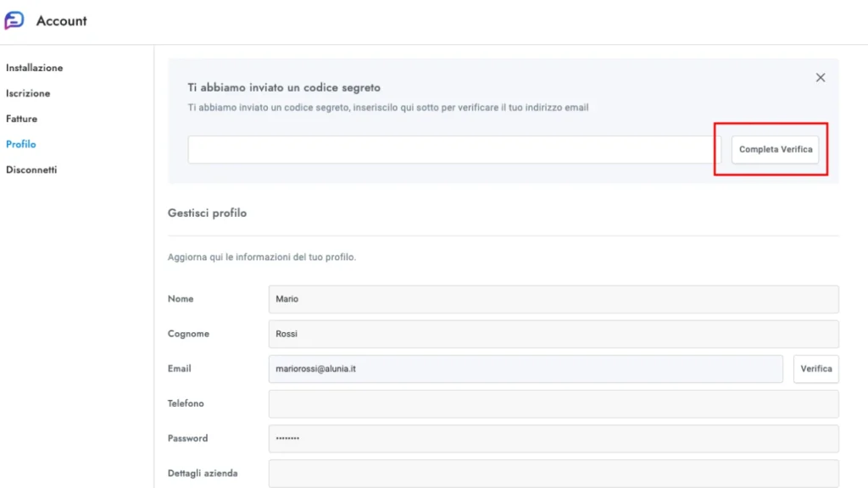
Task: Open the Installazione section
Action: [34, 68]
